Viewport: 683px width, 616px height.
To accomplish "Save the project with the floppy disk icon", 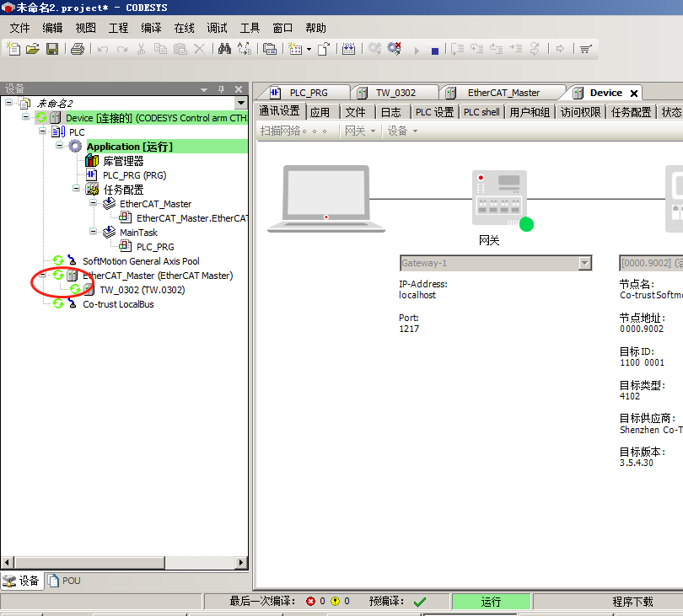I will pyautogui.click(x=52, y=49).
